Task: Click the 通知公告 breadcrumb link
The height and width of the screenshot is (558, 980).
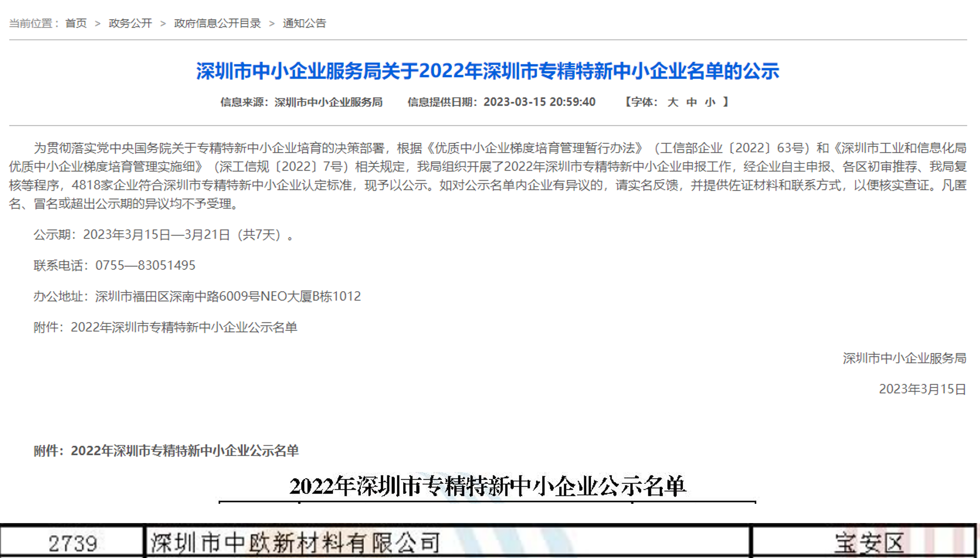Action: tap(304, 23)
